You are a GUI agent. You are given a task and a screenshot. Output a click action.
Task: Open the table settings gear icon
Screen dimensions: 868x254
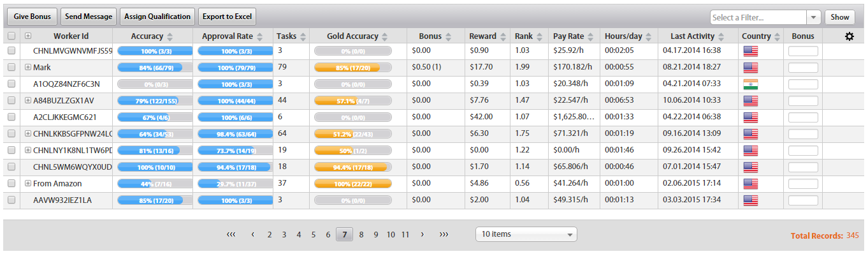[x=849, y=36]
